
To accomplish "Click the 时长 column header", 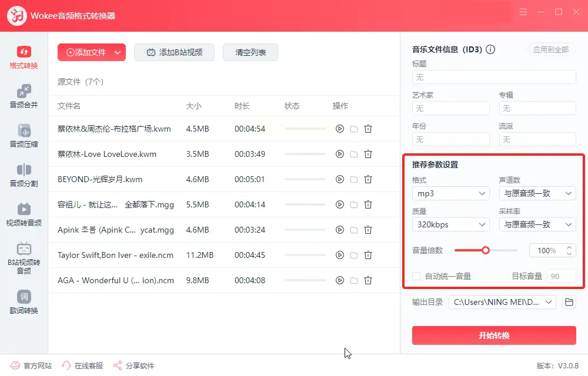I will point(242,106).
